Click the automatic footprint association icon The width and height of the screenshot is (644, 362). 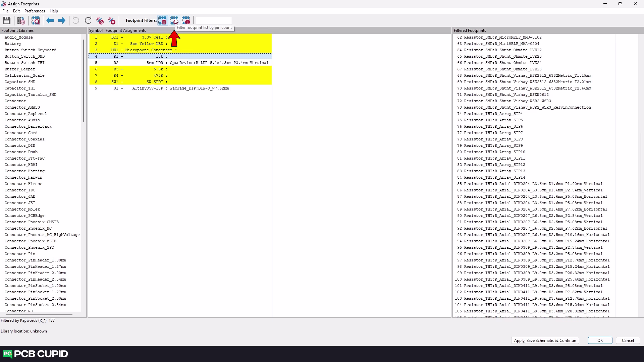coord(100,20)
